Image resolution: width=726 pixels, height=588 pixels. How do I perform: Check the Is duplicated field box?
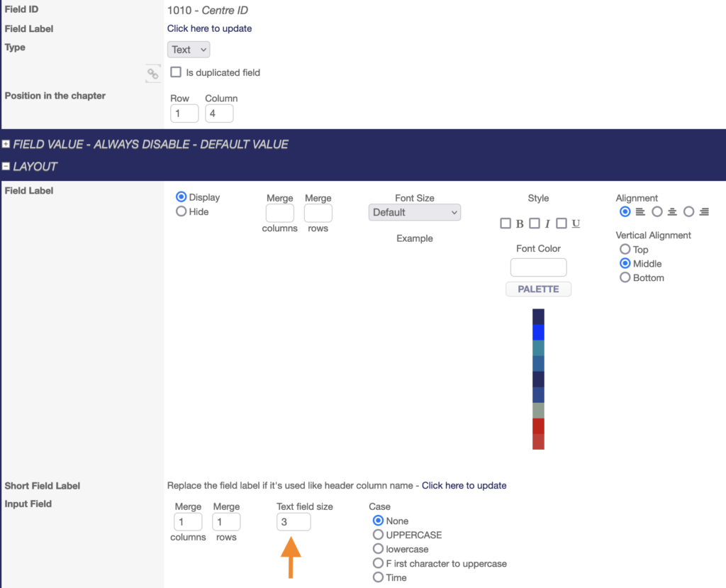[176, 72]
